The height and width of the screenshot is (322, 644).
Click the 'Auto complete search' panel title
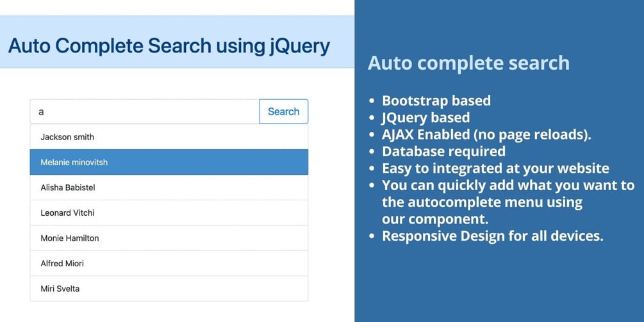[x=468, y=63]
